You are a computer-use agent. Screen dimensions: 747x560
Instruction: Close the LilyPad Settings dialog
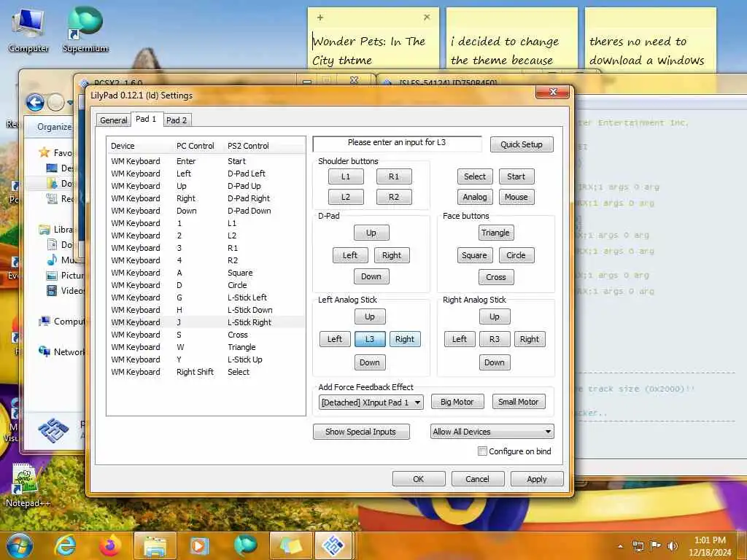(553, 92)
